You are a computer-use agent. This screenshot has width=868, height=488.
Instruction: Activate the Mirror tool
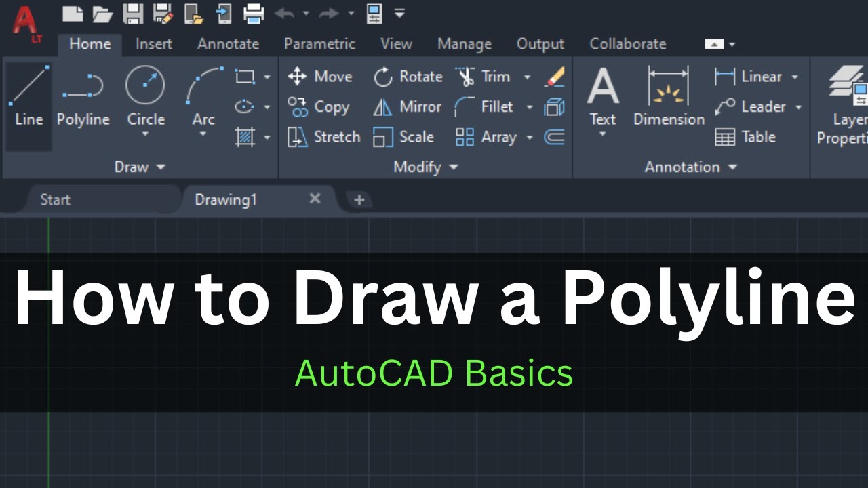click(407, 107)
